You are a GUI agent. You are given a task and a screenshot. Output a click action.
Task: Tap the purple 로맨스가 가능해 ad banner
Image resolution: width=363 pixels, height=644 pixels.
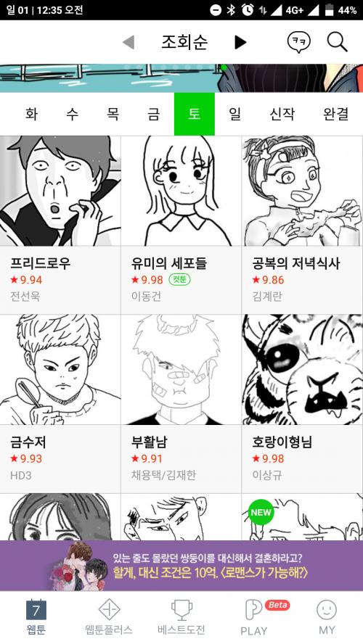pyautogui.click(x=181, y=566)
